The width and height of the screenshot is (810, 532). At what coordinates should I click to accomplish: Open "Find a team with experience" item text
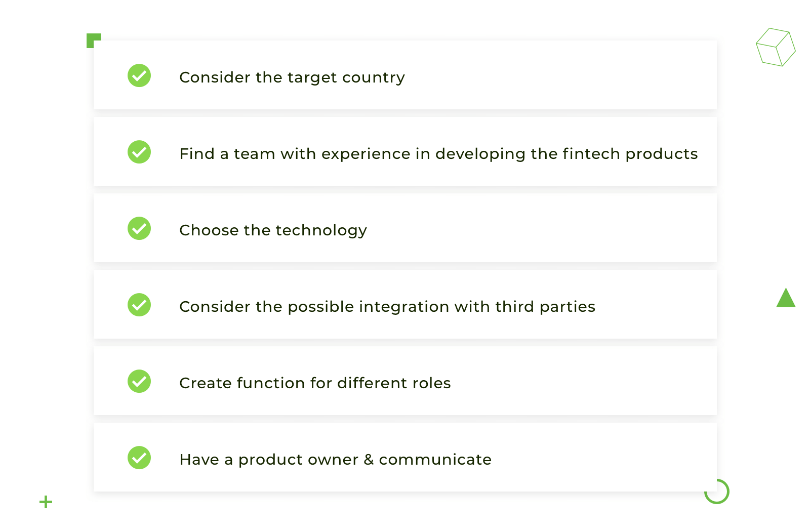coord(438,154)
